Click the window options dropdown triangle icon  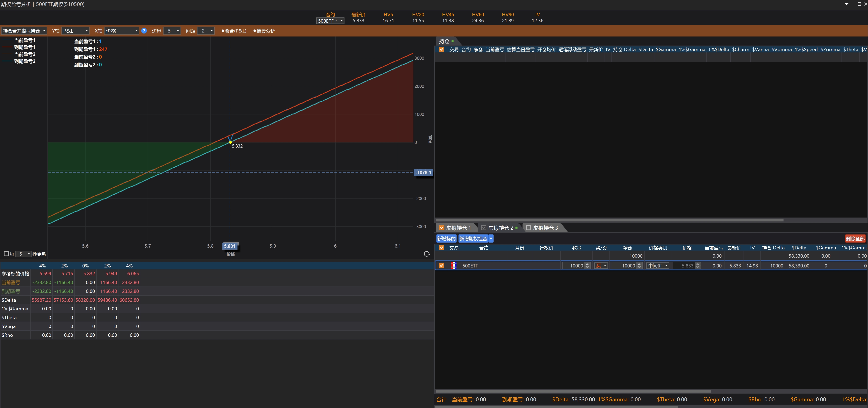(847, 4)
